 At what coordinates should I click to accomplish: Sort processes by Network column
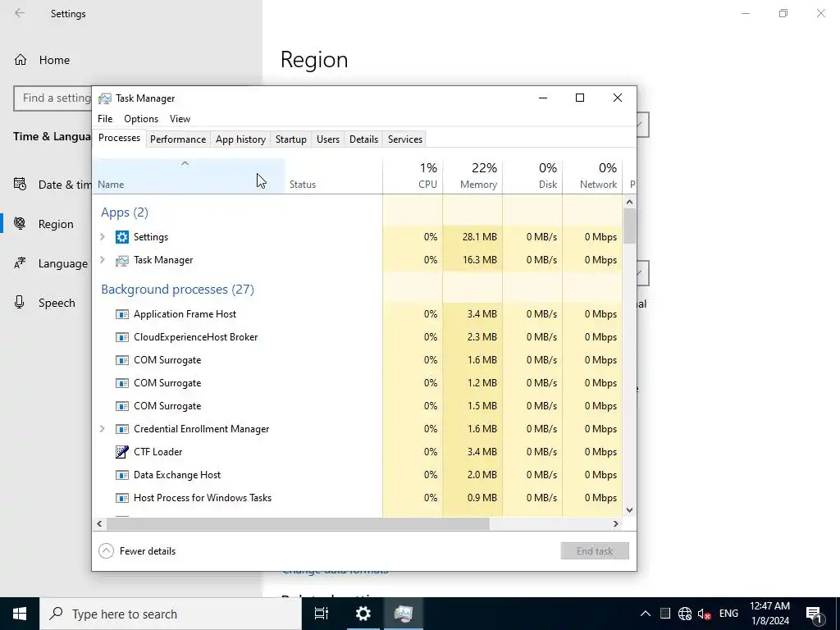[593, 176]
